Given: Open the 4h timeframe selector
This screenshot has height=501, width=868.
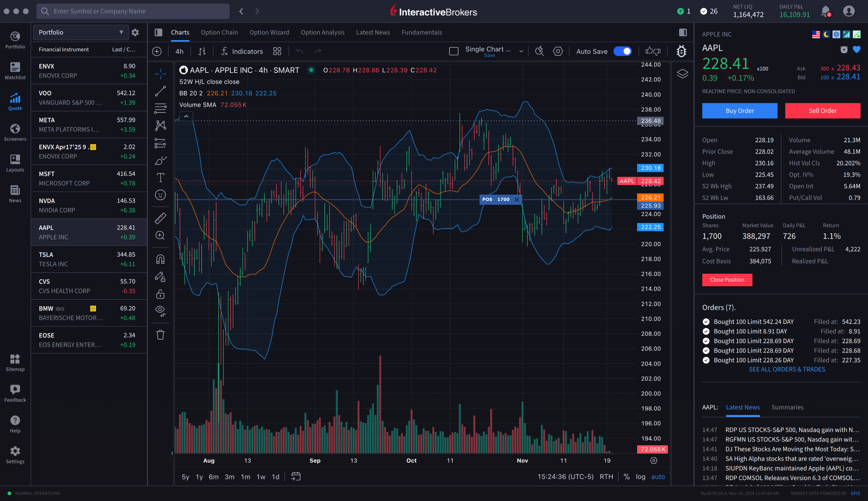Looking at the screenshot, I should point(179,51).
